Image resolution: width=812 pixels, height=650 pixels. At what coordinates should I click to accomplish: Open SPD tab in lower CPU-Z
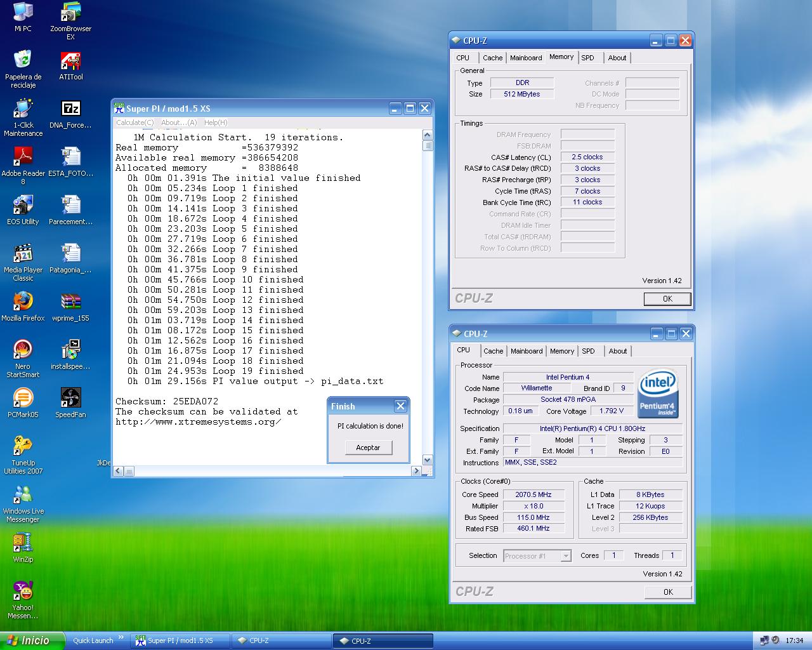tap(589, 351)
